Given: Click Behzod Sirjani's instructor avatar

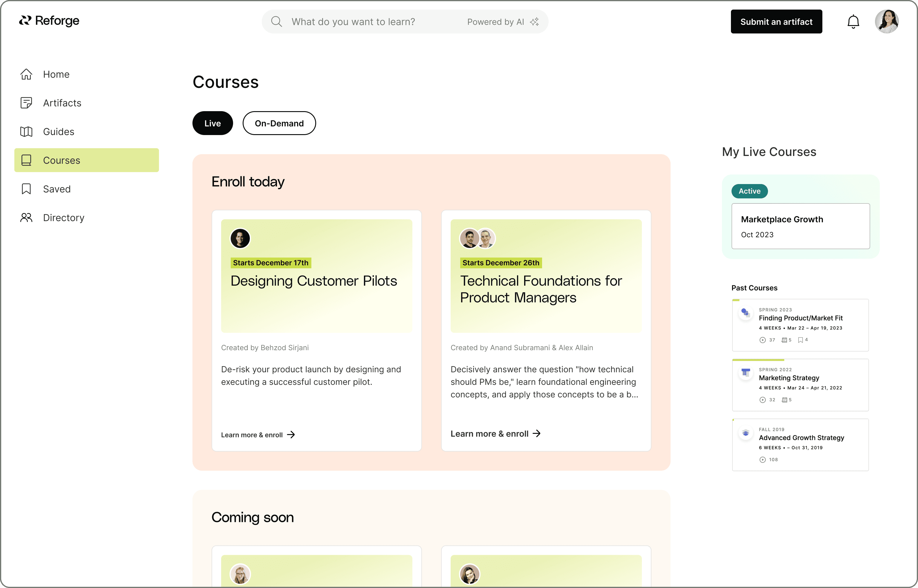Looking at the screenshot, I should pyautogui.click(x=240, y=238).
